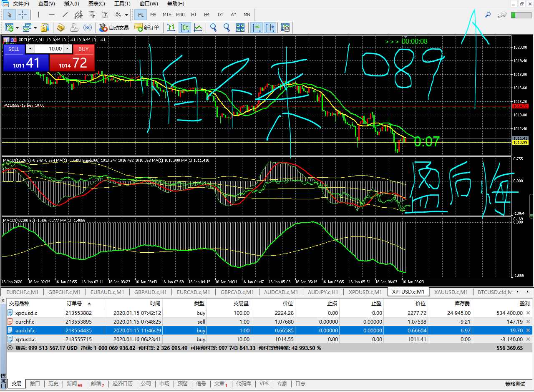Close the xpdusd.c position with X
Viewport: 534px width, 392px height.
528,313
